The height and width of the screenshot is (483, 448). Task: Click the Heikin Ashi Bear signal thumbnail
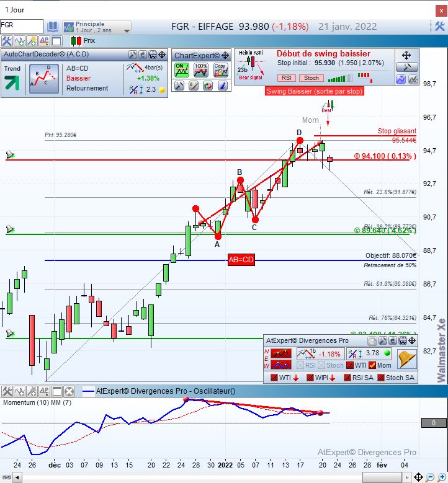coord(251,65)
